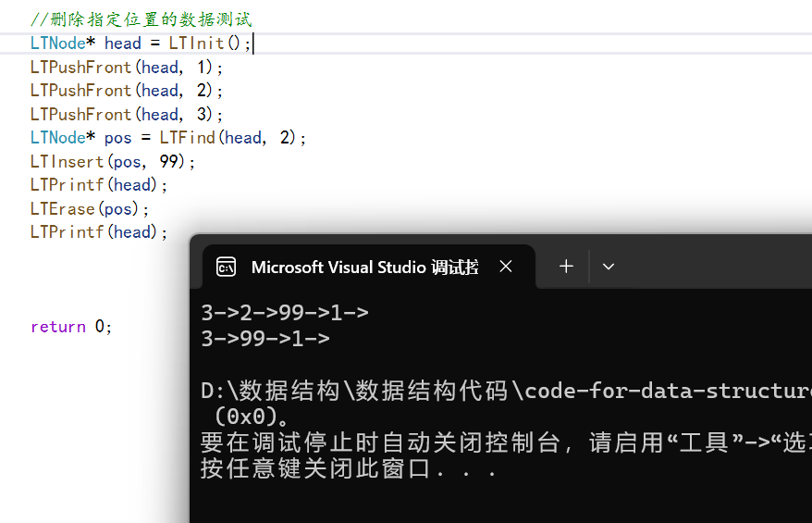Click the code line 'LTPushFront(head, 1);'
Screen dimensions: 812x523
tap(127, 68)
